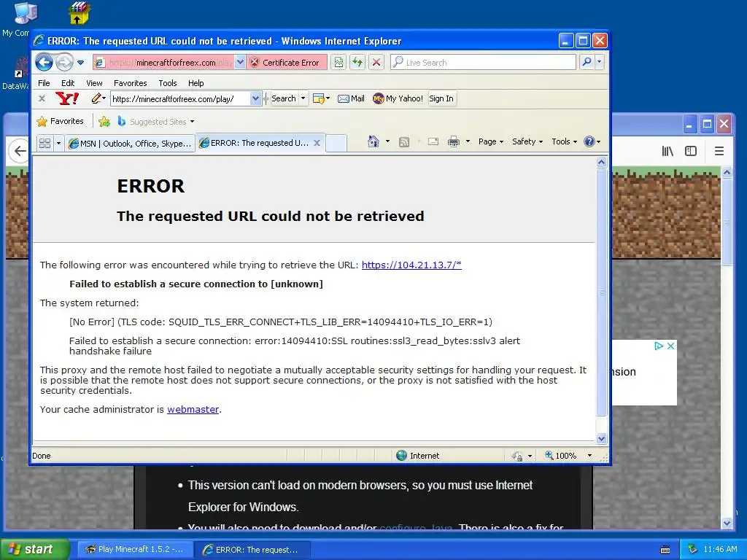The height and width of the screenshot is (560, 747).
Task: Click the Internet zone globe icon
Action: pos(402,456)
